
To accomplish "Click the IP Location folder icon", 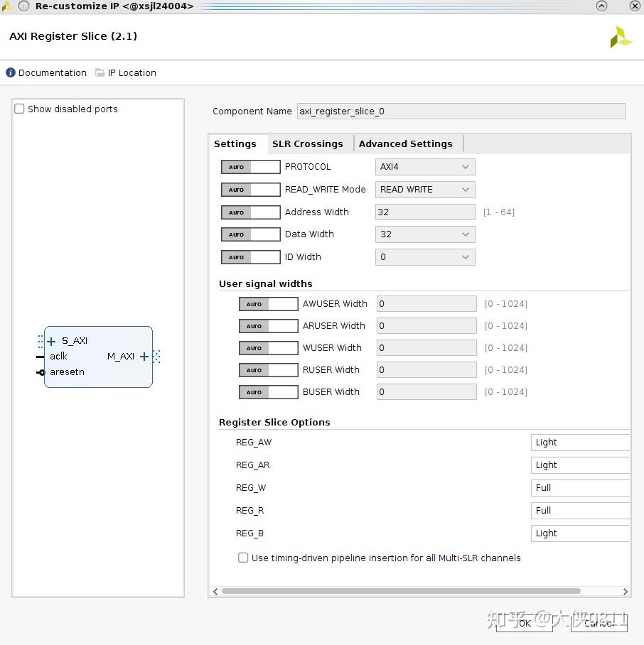I will click(x=100, y=72).
